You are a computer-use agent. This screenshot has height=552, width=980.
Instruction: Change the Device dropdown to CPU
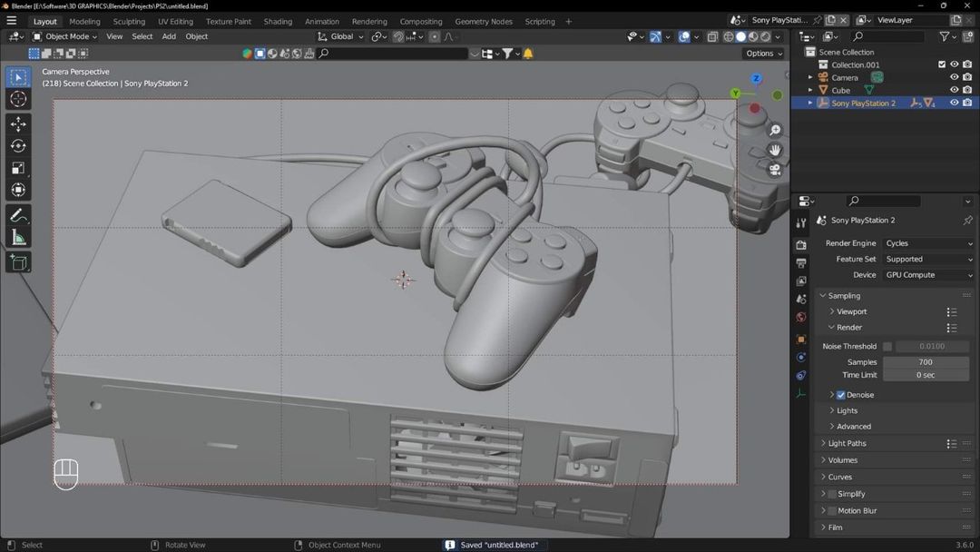tap(927, 274)
